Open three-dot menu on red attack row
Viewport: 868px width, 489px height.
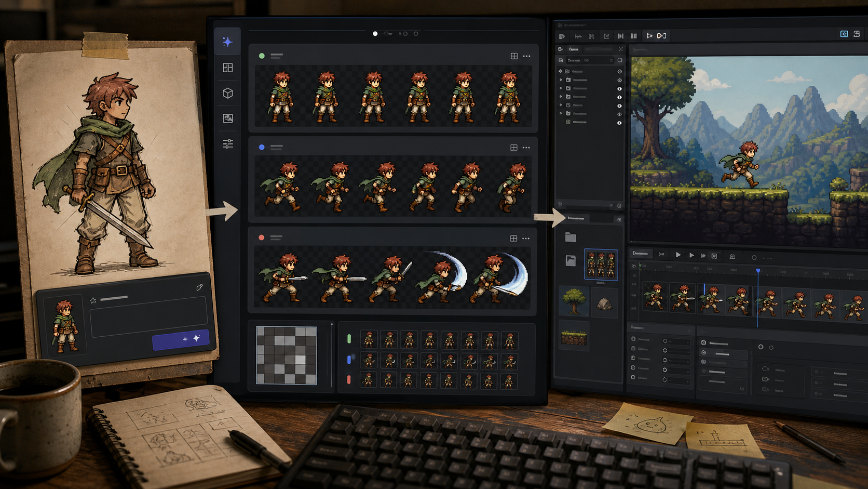[x=525, y=239]
